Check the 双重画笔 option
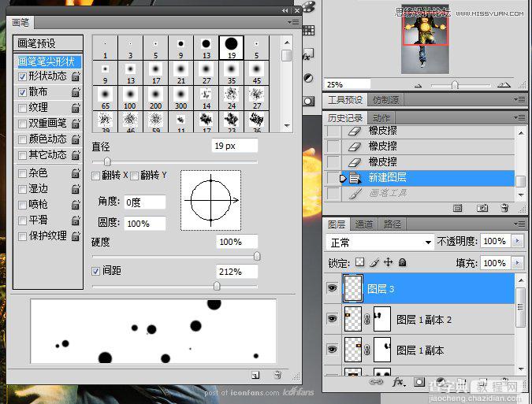This screenshot has height=404, width=532. pos(22,124)
